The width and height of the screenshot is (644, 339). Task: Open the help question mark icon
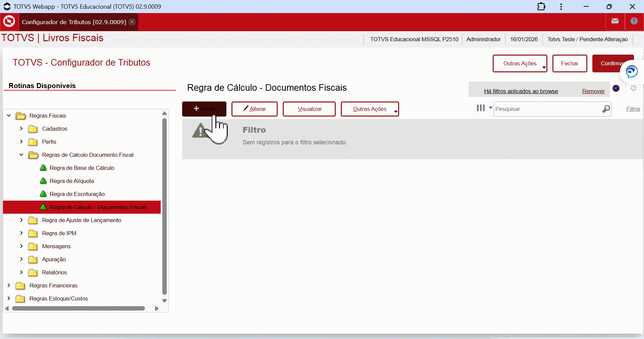click(x=634, y=21)
